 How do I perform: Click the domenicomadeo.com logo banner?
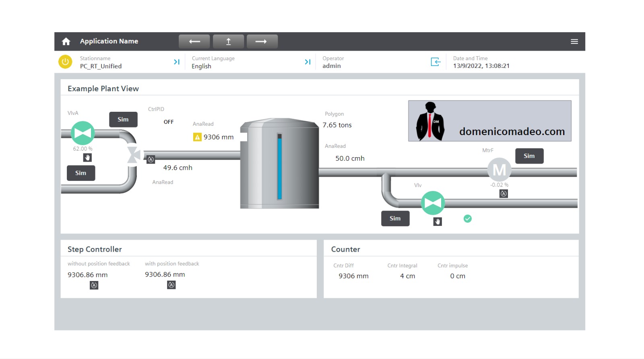(x=489, y=121)
